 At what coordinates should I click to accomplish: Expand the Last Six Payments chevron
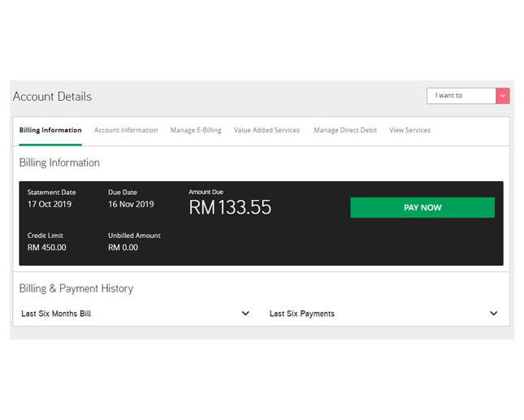494,314
